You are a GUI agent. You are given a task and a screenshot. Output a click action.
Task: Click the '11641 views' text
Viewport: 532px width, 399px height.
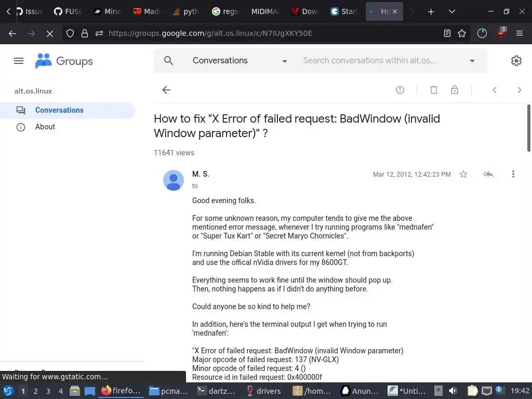[174, 153]
